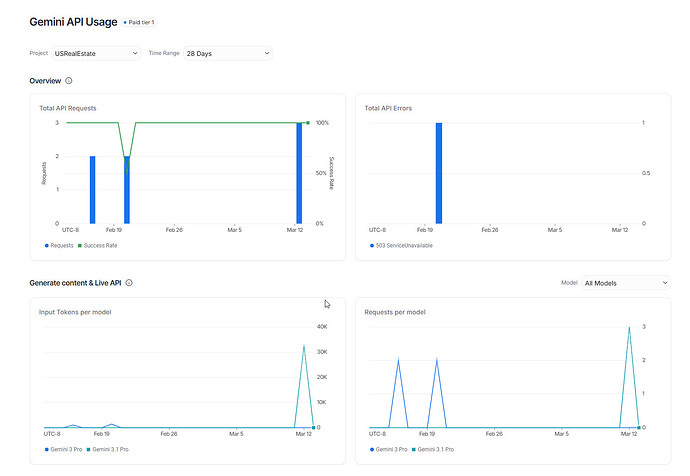This screenshot has width=690, height=476.
Task: Click the Generate content & Live API heading
Action: point(75,283)
